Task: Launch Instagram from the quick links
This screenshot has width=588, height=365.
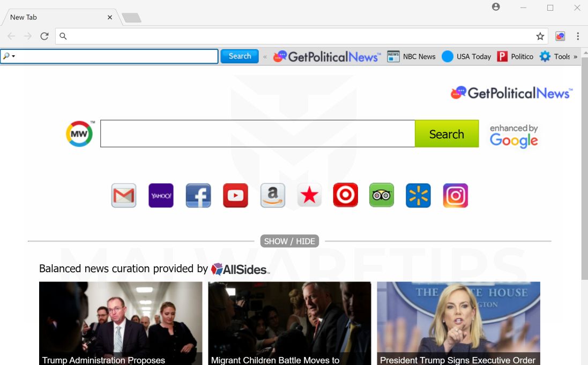Action: 455,195
